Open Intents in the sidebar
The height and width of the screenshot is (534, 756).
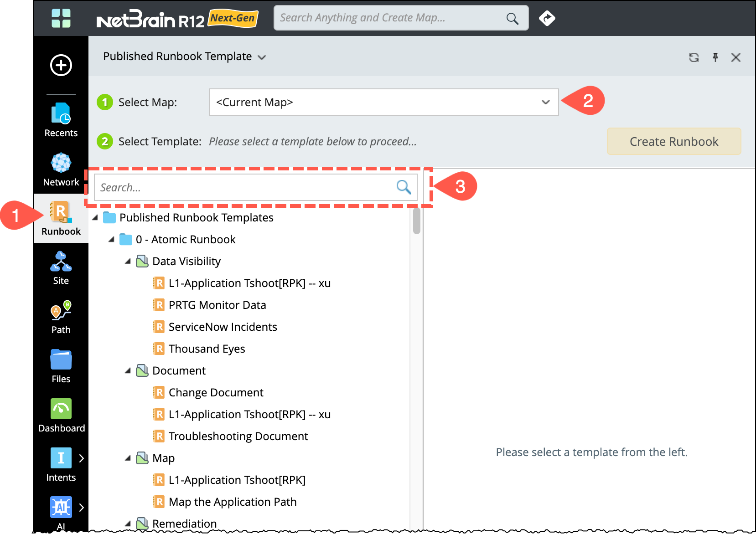(61, 465)
